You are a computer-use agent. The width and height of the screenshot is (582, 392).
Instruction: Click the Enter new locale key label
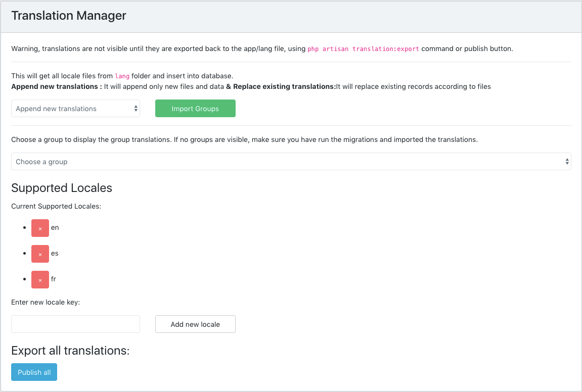point(46,302)
